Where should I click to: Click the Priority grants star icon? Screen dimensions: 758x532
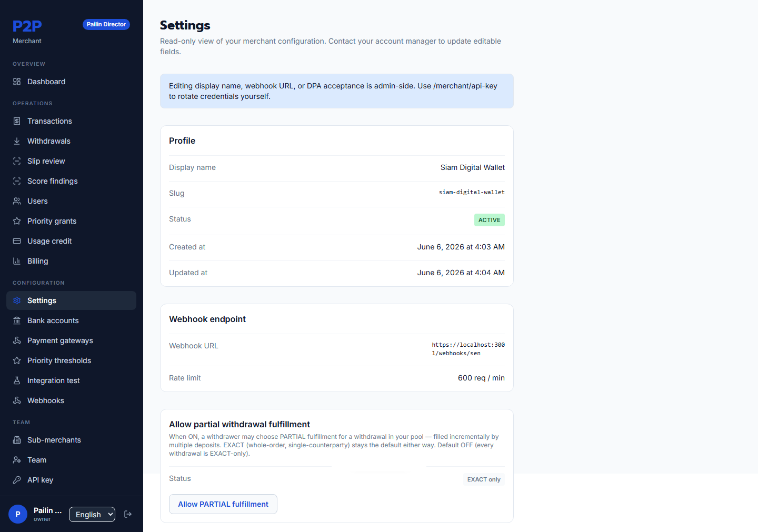click(x=17, y=221)
